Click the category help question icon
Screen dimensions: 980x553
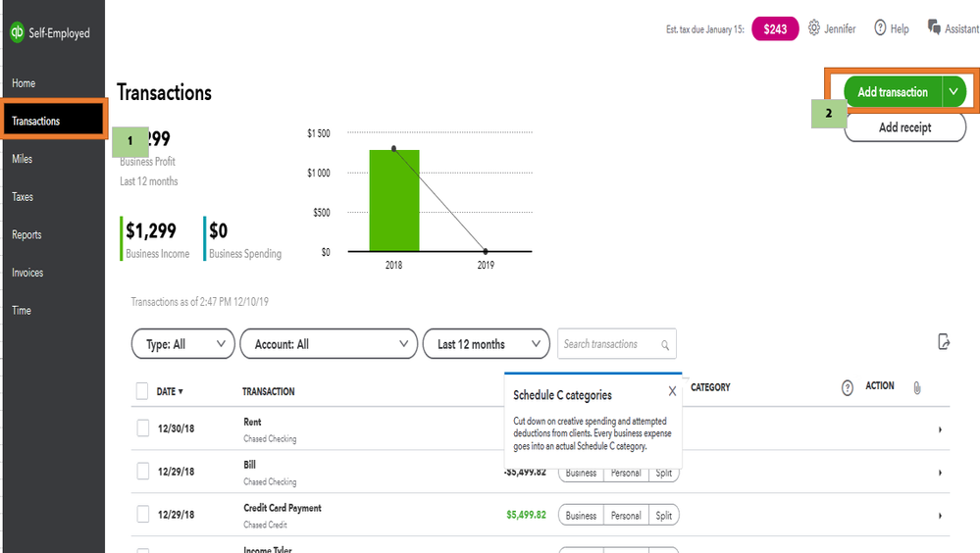(848, 387)
